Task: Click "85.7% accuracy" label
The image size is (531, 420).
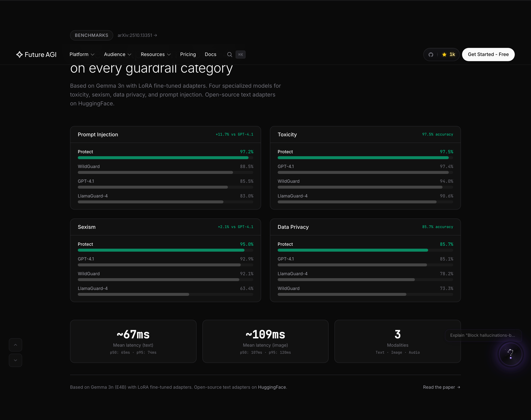Action: coord(438,227)
